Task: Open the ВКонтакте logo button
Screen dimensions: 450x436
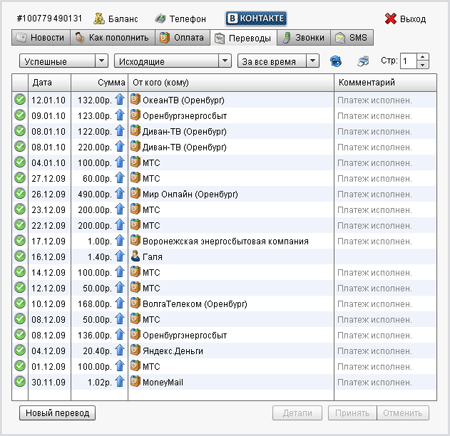Action: point(256,18)
